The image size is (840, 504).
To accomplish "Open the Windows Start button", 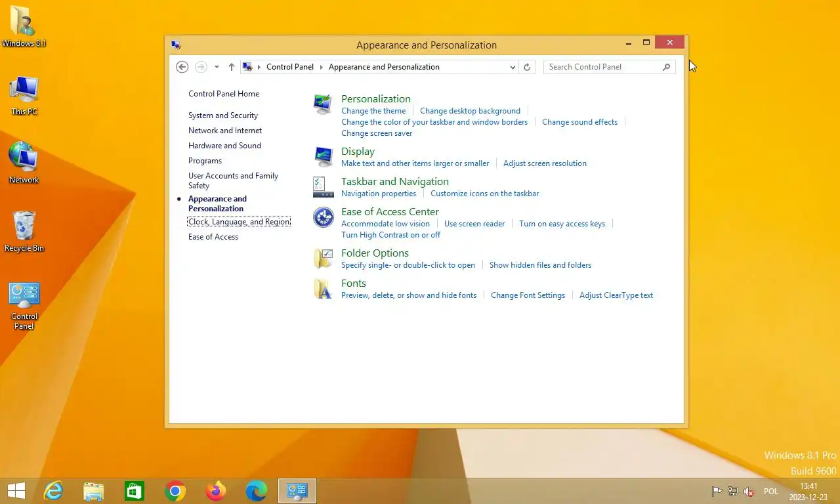I will [16, 491].
